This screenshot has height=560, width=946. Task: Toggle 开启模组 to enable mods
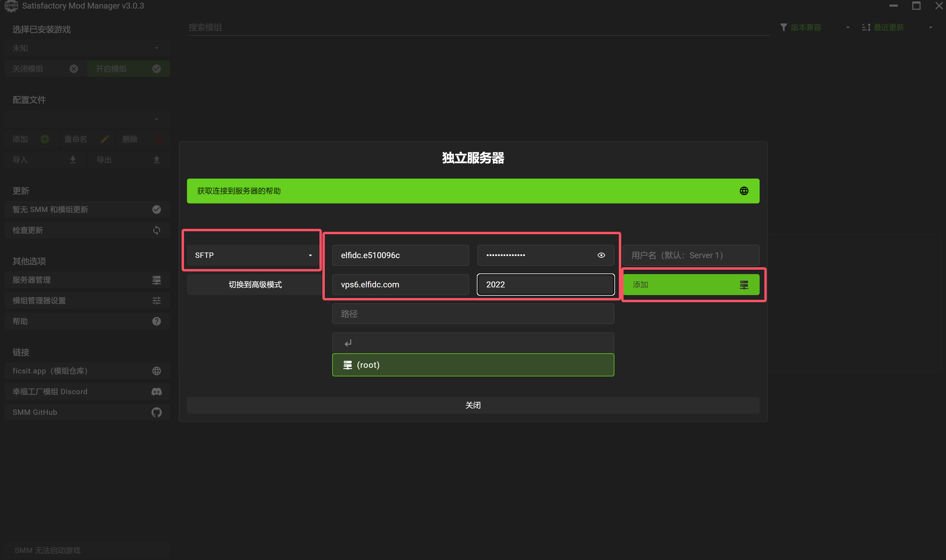[x=129, y=69]
